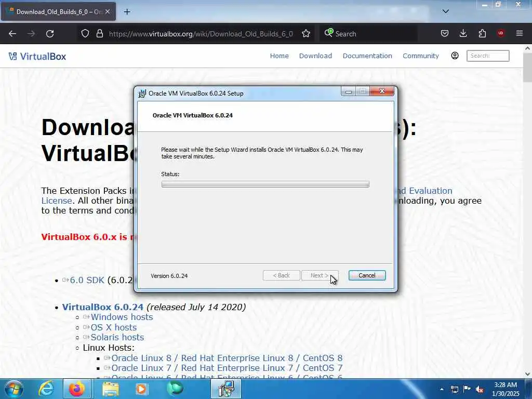Open the Windows Start menu
The height and width of the screenshot is (399, 532).
pos(14,389)
